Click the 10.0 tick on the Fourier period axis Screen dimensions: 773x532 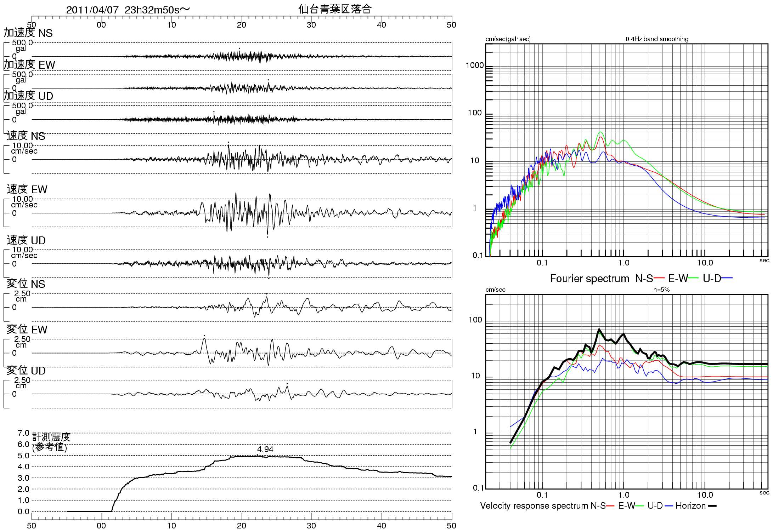click(x=705, y=263)
